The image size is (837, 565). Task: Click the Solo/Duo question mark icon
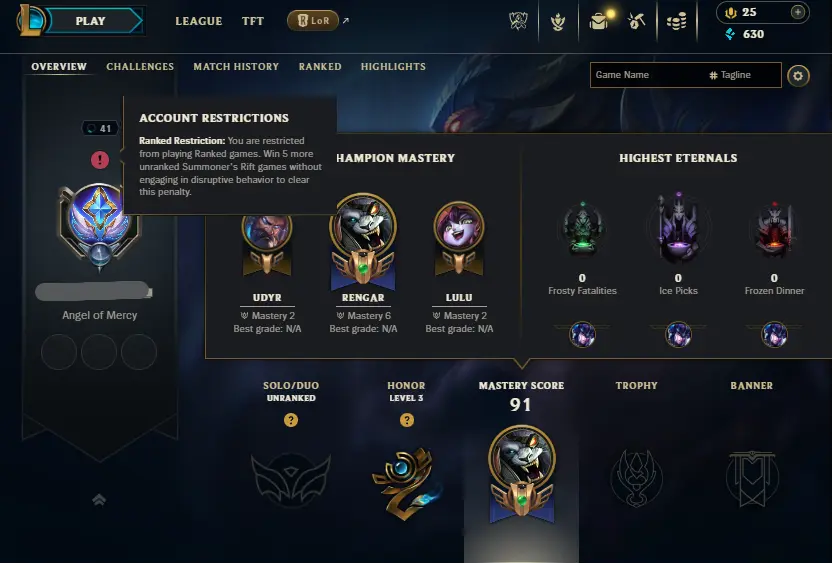[291, 420]
